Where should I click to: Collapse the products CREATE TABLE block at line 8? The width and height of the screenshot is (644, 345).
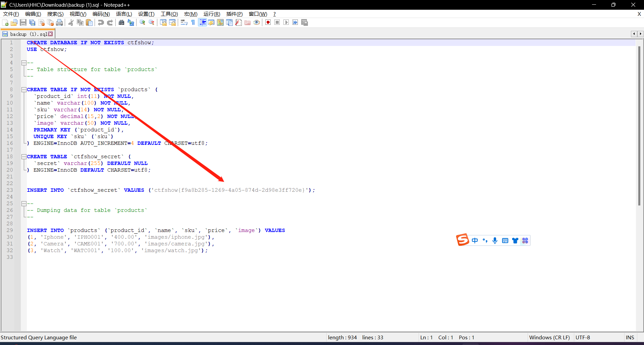24,90
